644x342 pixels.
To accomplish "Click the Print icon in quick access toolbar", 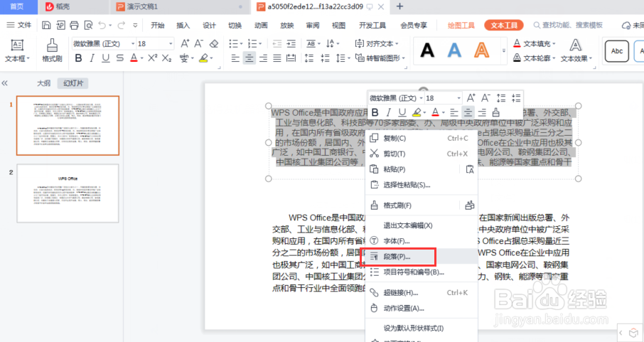I will [x=75, y=26].
